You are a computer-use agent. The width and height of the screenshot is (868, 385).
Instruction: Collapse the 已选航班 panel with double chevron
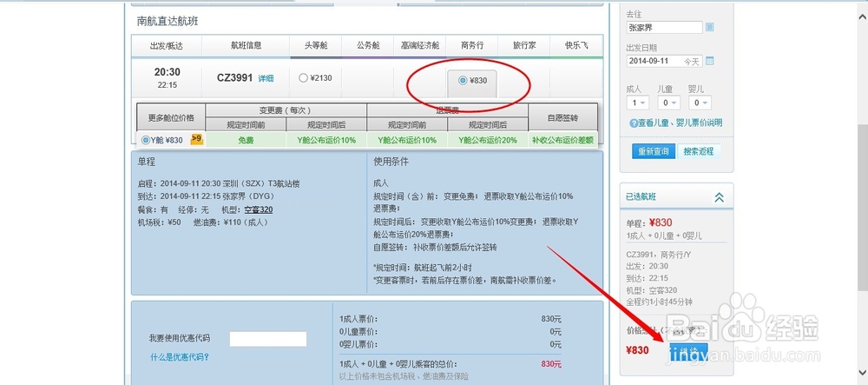719,196
